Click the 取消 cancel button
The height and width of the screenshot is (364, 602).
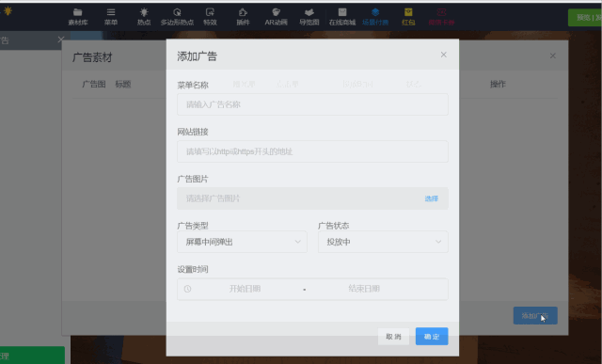[x=393, y=337]
